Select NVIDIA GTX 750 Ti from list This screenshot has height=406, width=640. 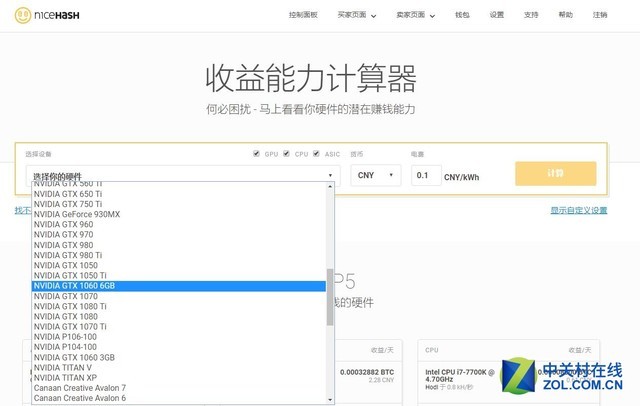click(179, 204)
